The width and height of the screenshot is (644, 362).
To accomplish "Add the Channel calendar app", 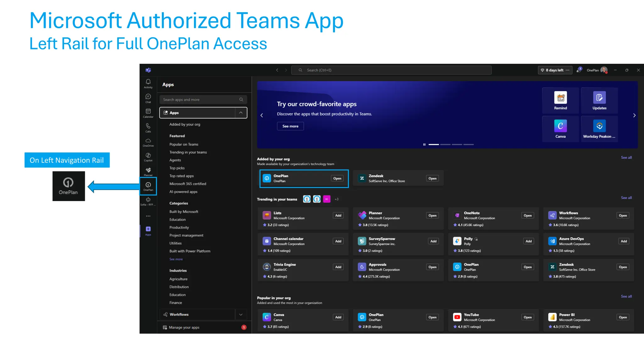I will [338, 241].
